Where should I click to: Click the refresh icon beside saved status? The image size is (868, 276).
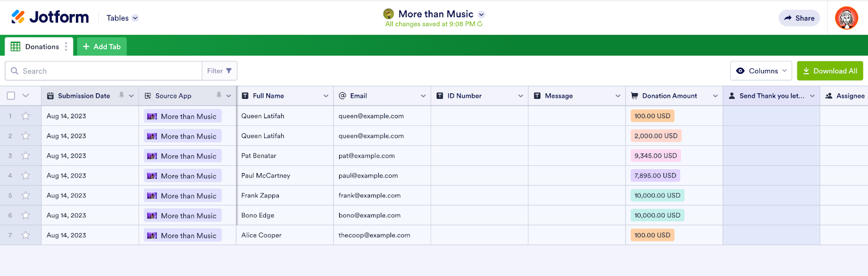coord(480,24)
